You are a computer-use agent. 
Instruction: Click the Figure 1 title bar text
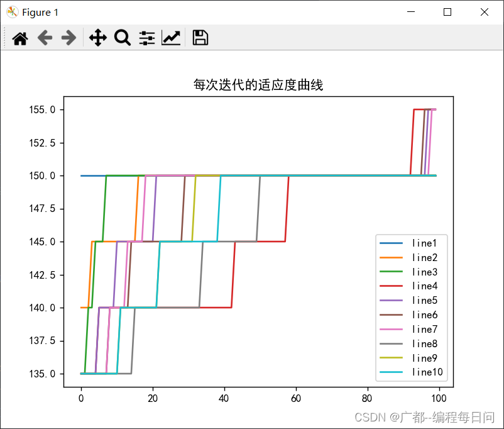(40, 12)
